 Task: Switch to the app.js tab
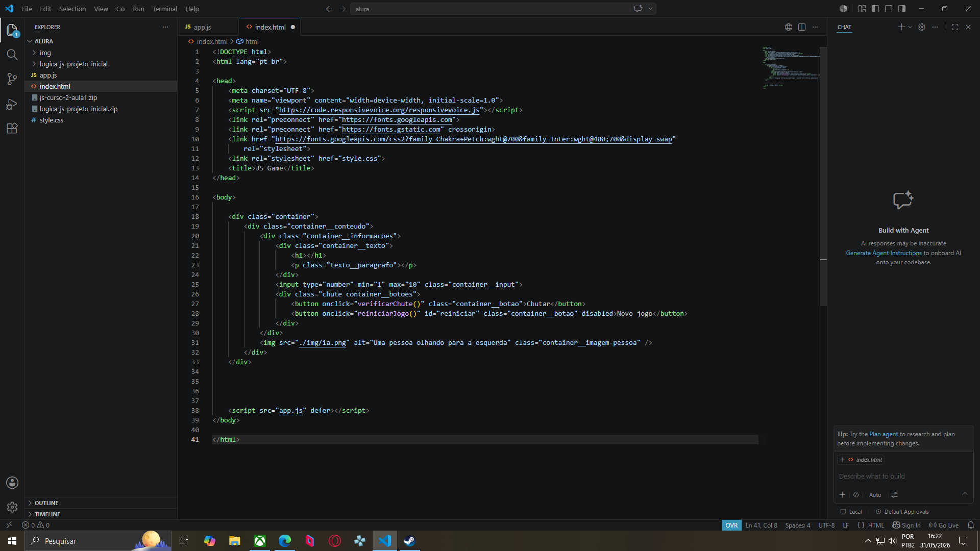coord(208,27)
